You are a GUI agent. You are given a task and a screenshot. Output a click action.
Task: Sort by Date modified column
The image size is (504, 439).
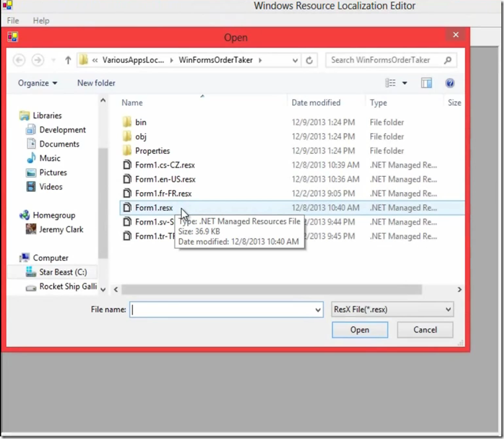[316, 103]
